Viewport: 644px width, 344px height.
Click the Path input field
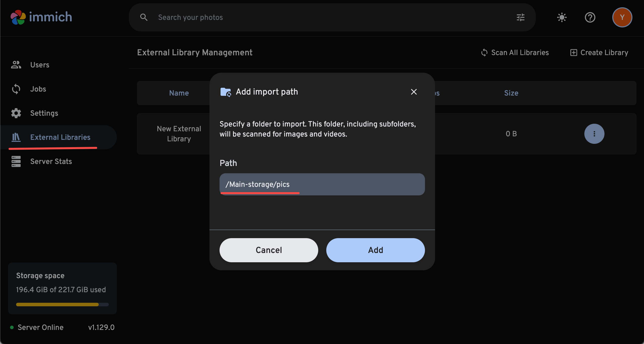coord(322,184)
